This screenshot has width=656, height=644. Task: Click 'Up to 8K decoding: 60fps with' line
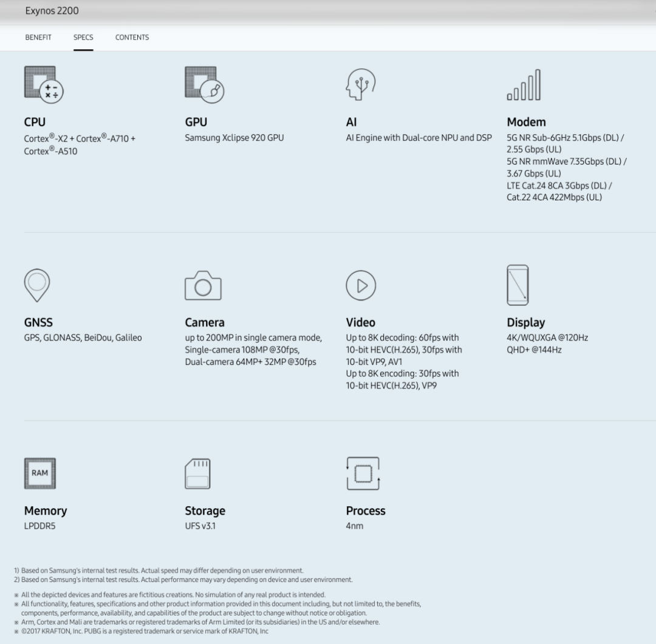403,338
